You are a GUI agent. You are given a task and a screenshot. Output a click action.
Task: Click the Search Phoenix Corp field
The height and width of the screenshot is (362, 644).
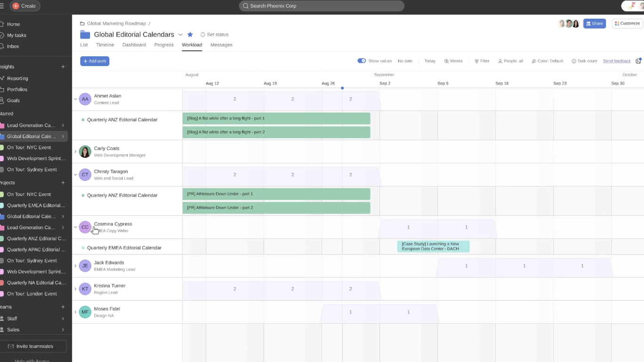coord(321,6)
